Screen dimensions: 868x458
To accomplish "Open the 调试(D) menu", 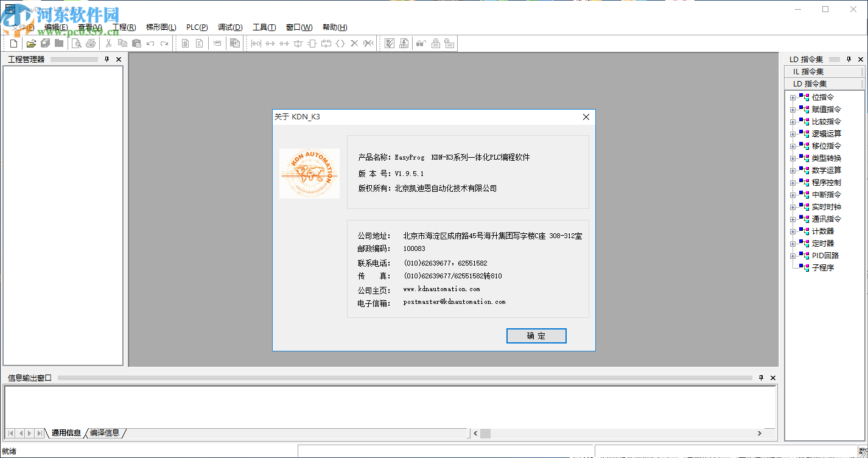I will tap(230, 27).
